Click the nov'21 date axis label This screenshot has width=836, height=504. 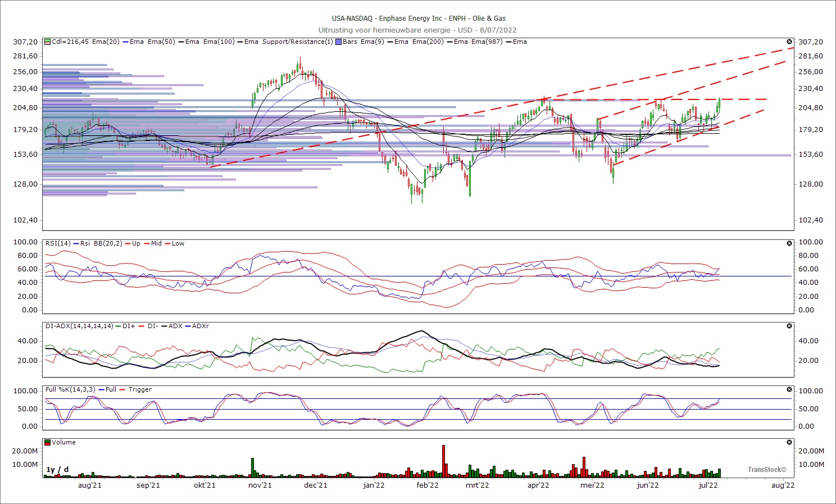(260, 485)
